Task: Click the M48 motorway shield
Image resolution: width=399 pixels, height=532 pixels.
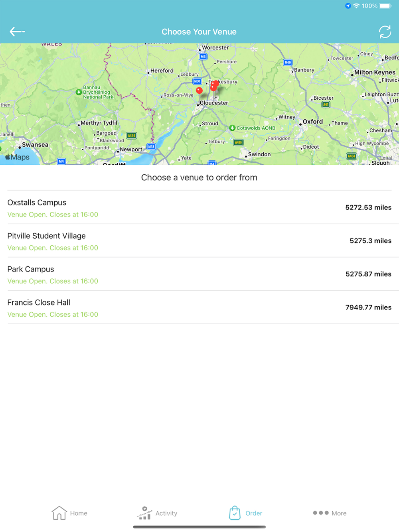Action: coord(151,146)
